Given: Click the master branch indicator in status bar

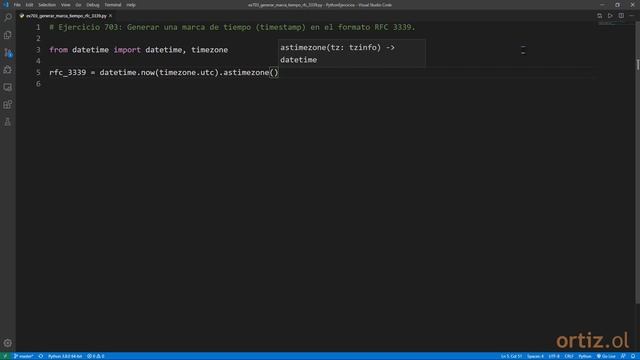Looking at the screenshot, I should tap(23, 356).
